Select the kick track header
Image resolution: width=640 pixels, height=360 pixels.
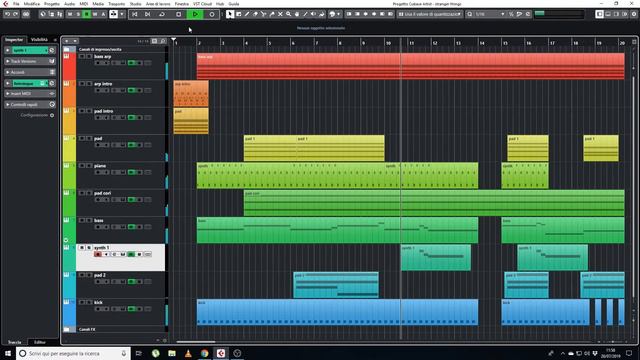pos(121,312)
